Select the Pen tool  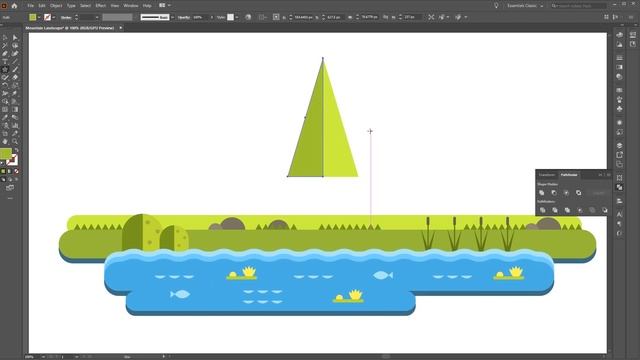5,53
